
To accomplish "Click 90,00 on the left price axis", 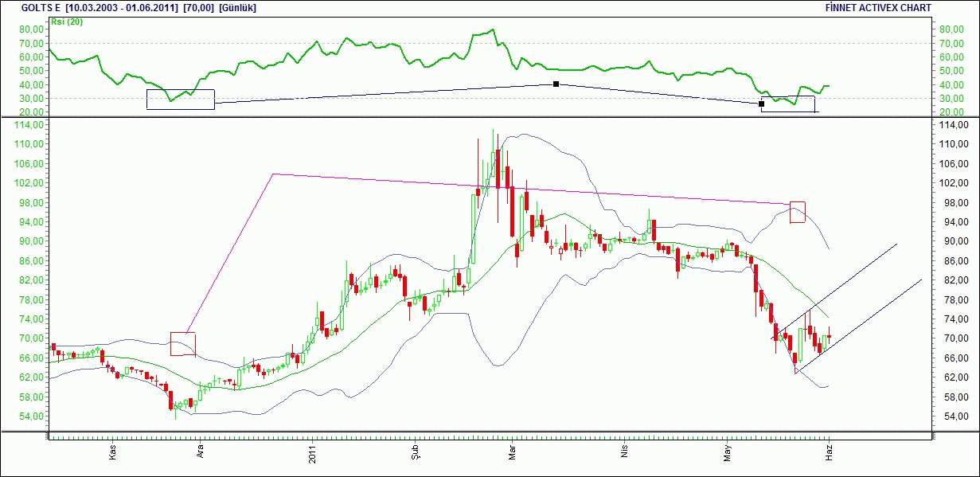I will [30, 241].
